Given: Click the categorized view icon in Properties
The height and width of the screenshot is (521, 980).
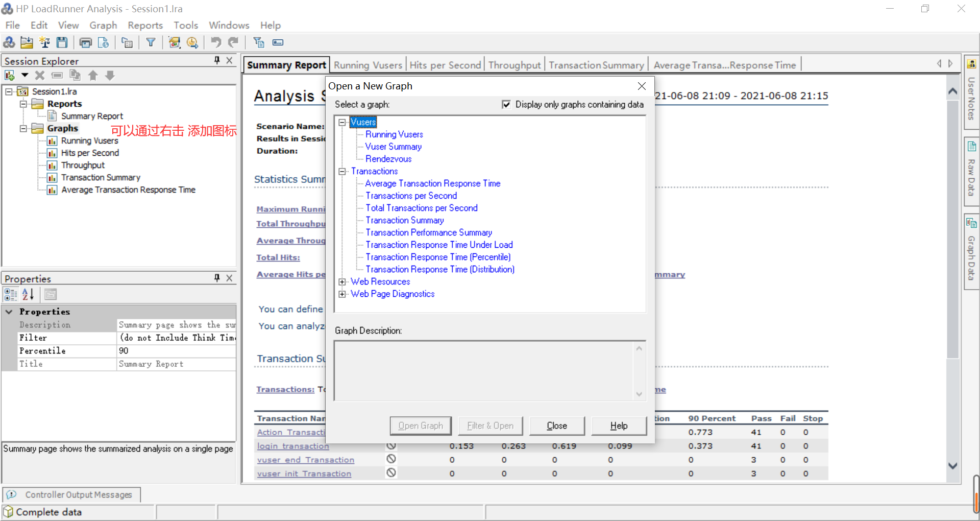Looking at the screenshot, I should coord(11,294).
